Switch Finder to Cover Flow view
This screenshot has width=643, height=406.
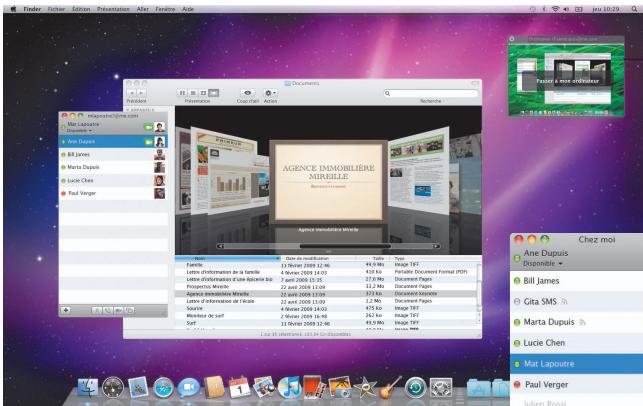(x=214, y=93)
